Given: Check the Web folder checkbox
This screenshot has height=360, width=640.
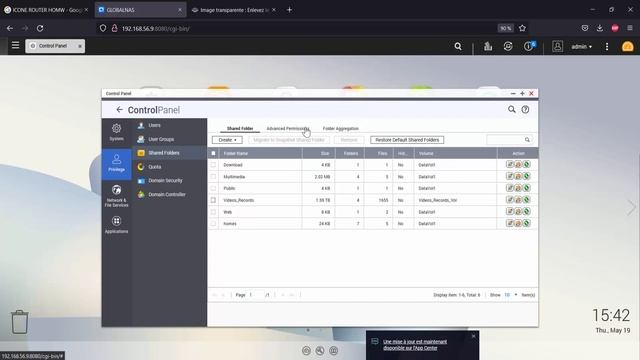Looking at the screenshot, I should (x=213, y=212).
